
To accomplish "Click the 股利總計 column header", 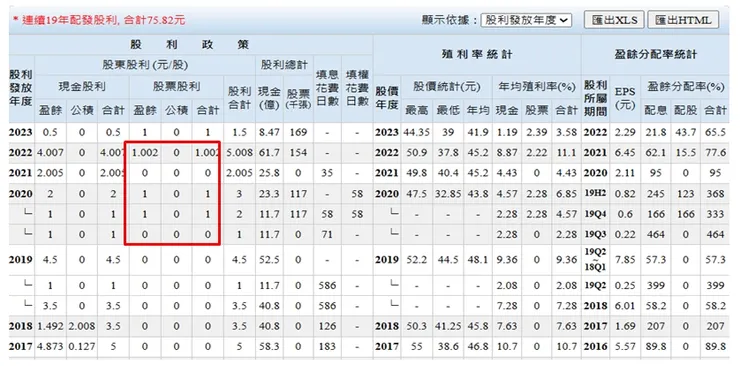I will pos(284,66).
